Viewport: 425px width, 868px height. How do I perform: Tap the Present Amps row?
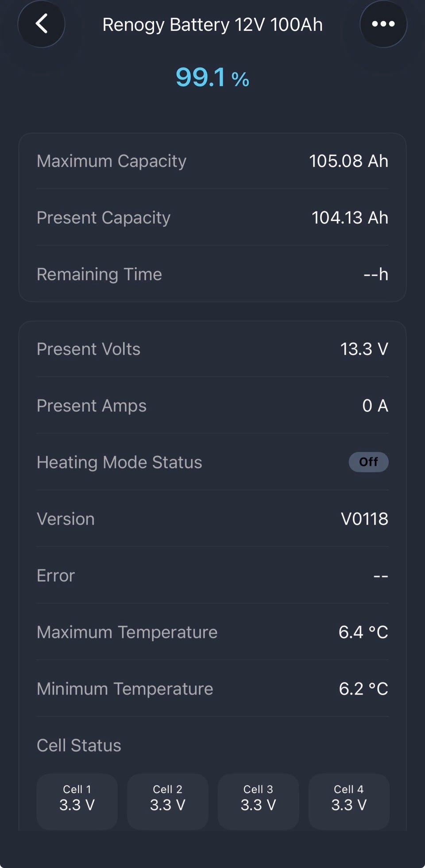pyautogui.click(x=212, y=406)
